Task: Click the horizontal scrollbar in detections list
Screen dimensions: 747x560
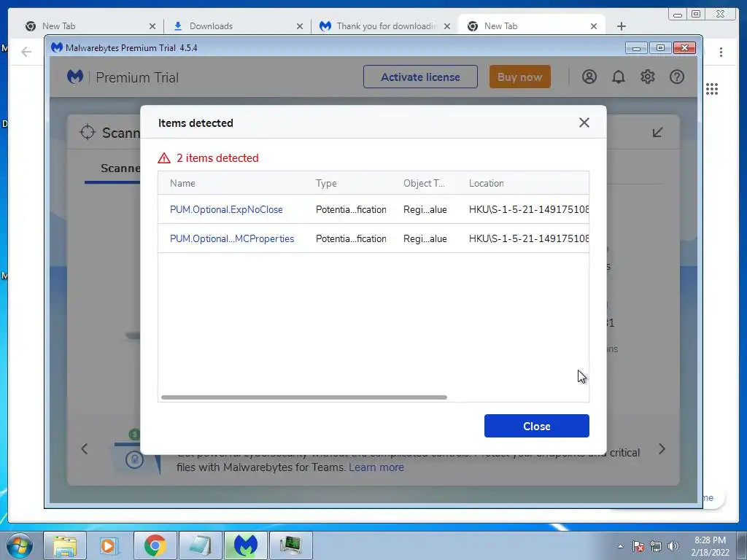Action: (304, 397)
